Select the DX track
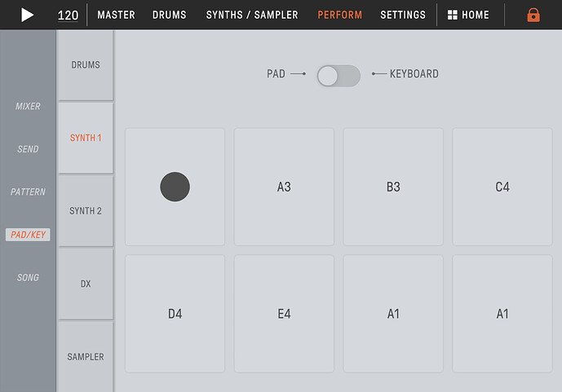This screenshot has width=562, height=392. coord(86,284)
